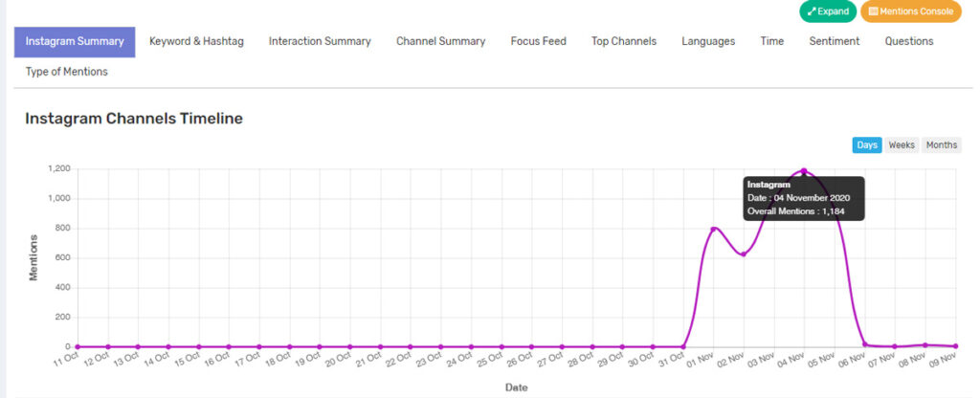Show the Sentiment tab

click(834, 41)
